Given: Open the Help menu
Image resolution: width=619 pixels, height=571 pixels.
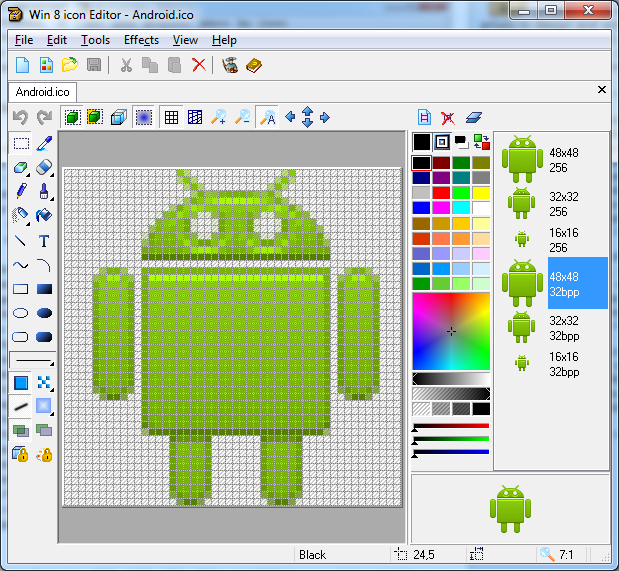Looking at the screenshot, I should 224,40.
